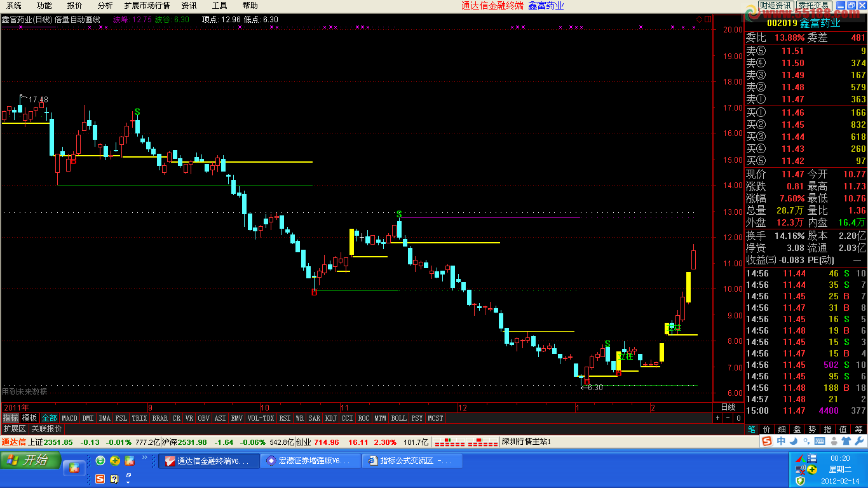The height and width of the screenshot is (488, 868).
Task: Toggle the 中 Chinese input mode
Action: 781,441
